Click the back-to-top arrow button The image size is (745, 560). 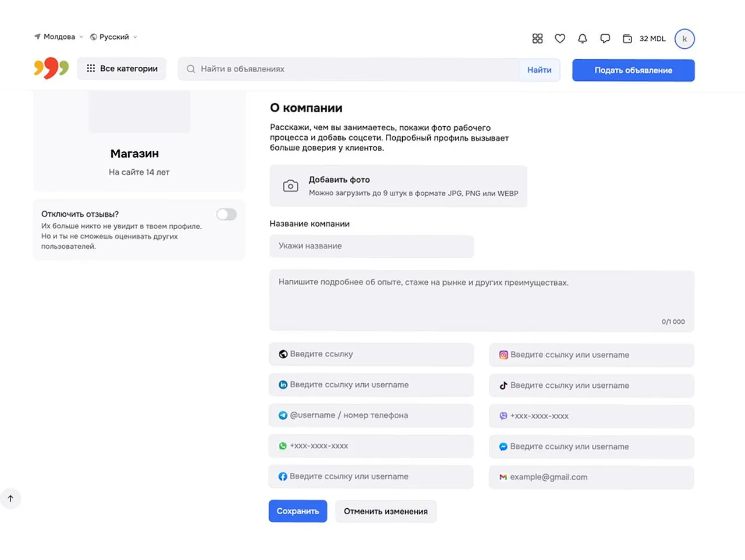click(x=10, y=498)
